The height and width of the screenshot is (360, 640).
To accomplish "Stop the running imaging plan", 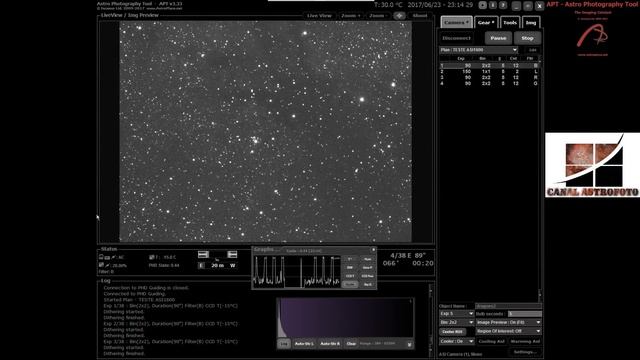I will pyautogui.click(x=527, y=38).
